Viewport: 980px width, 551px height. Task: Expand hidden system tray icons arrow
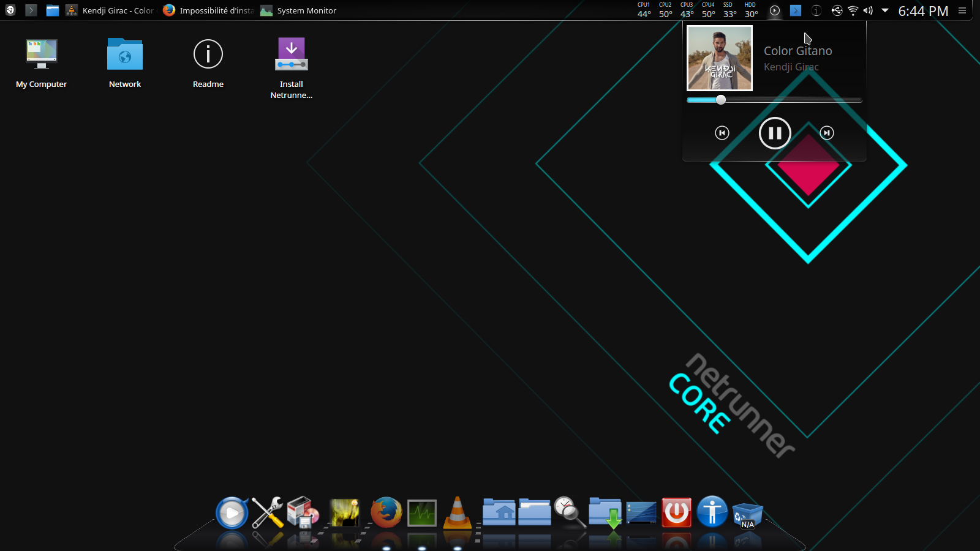pyautogui.click(x=885, y=10)
